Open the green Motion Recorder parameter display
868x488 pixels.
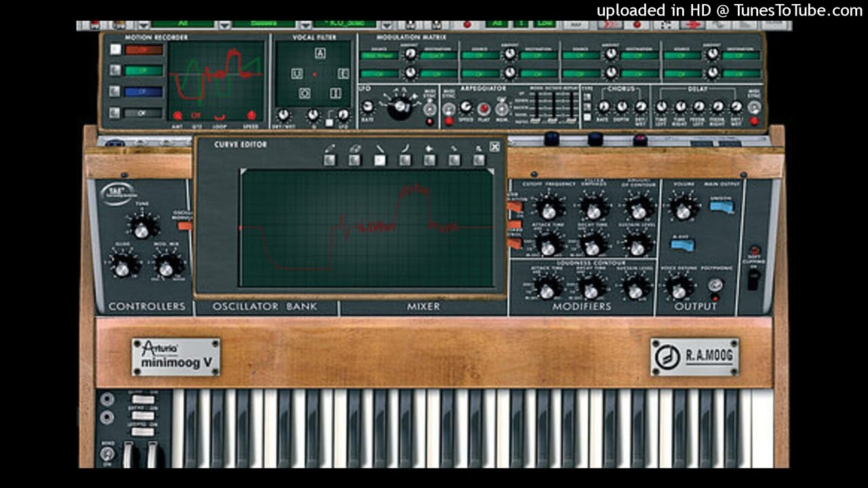pos(144,70)
